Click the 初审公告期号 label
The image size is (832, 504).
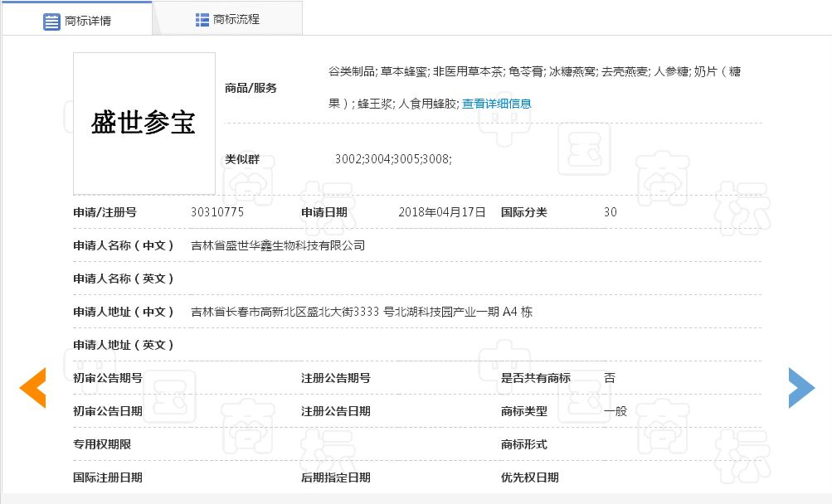pos(107,378)
